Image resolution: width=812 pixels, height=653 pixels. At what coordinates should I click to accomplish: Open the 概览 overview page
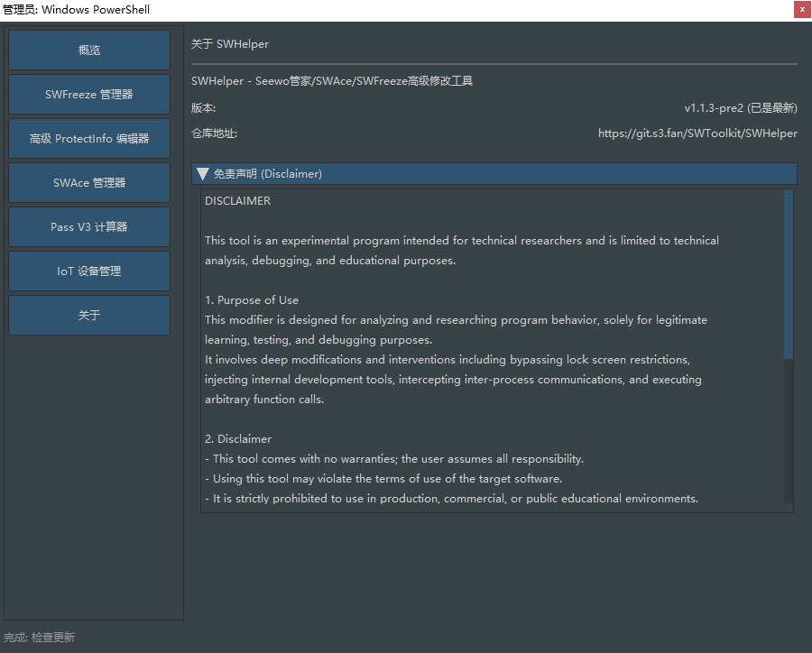click(89, 51)
